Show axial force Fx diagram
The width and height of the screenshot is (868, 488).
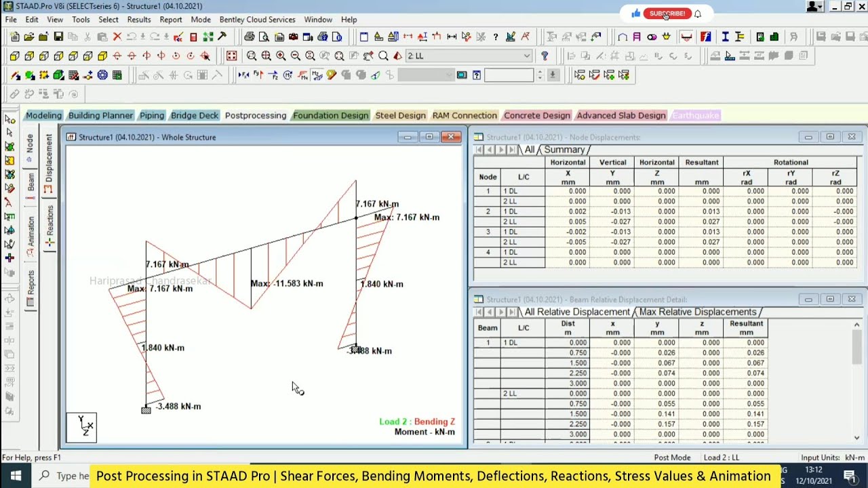point(243,75)
